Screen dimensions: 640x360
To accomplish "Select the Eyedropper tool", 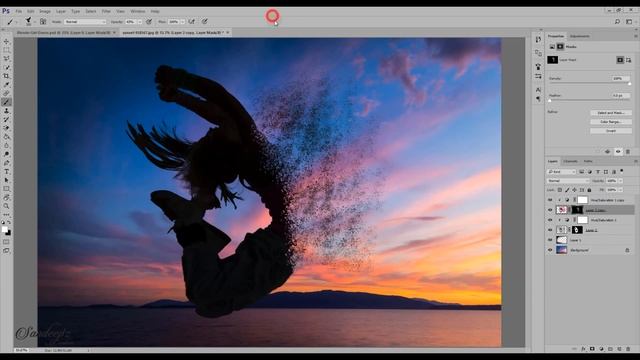I will [x=6, y=84].
